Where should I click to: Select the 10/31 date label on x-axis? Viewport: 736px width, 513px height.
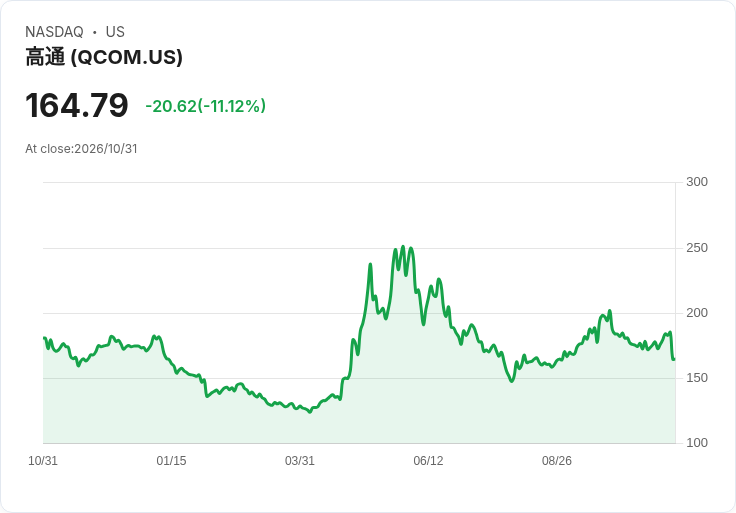coord(43,461)
